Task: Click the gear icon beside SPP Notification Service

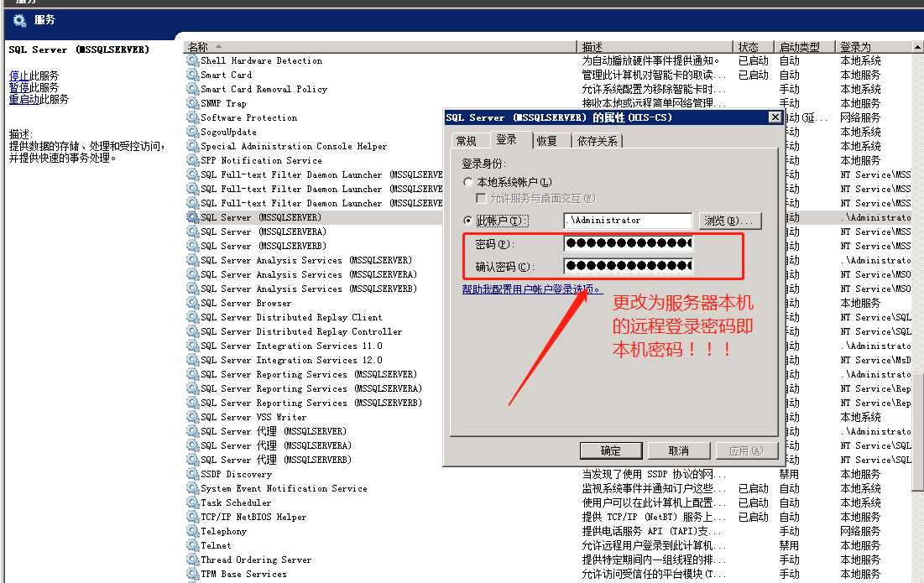Action: [x=193, y=160]
